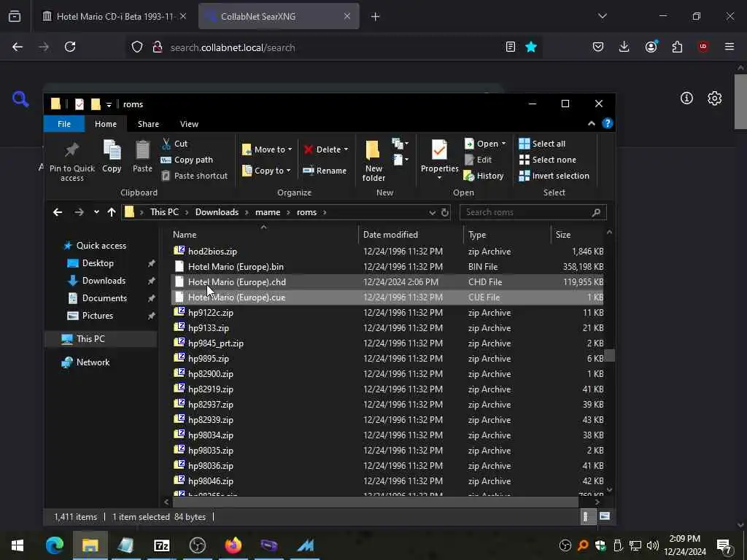Screen dimensions: 747x560
Task: Click Invert selection
Action: coord(554,176)
